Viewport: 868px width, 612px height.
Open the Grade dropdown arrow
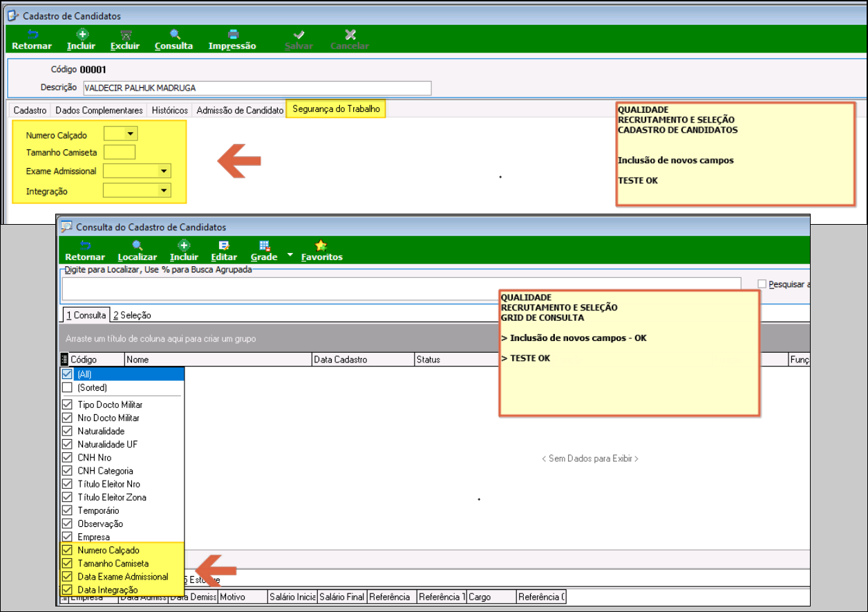(290, 254)
